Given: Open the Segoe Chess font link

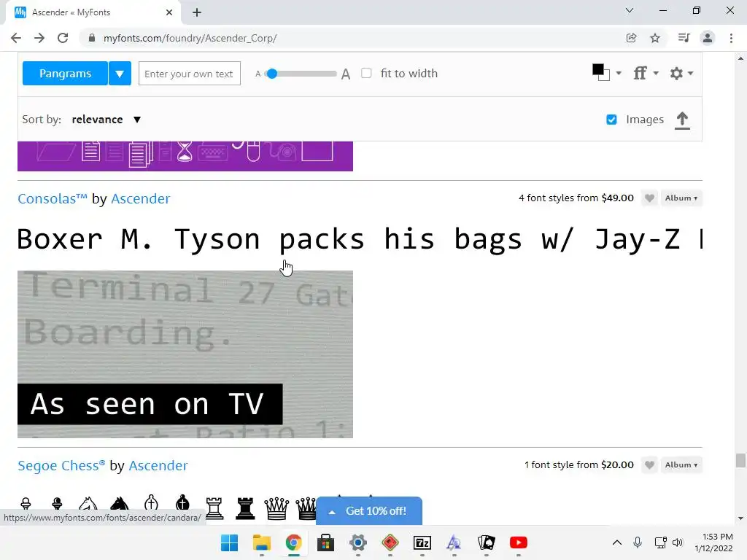Looking at the screenshot, I should (61, 465).
